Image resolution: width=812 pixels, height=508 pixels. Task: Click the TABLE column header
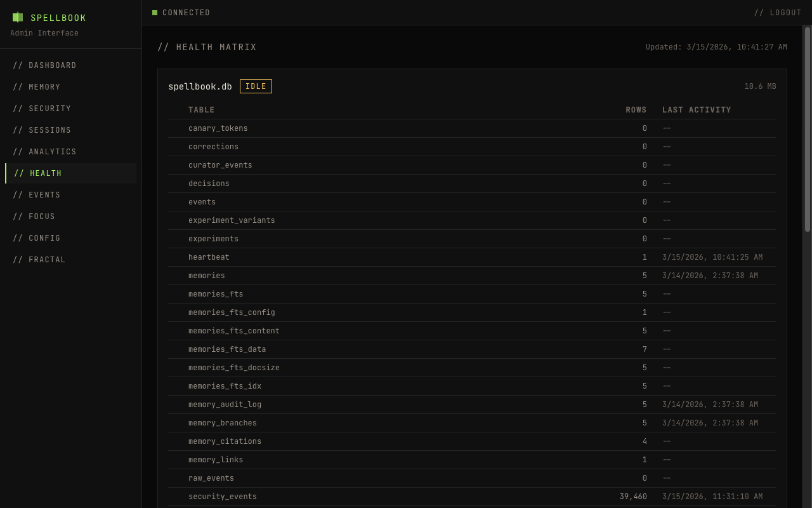click(202, 110)
